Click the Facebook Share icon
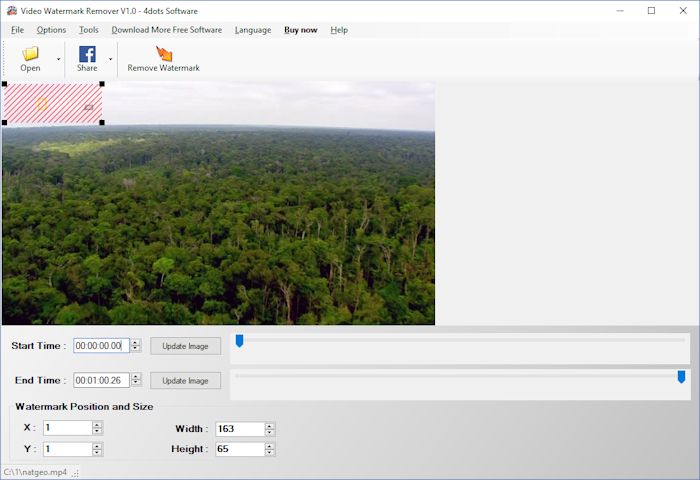700x480 pixels. click(x=87, y=54)
